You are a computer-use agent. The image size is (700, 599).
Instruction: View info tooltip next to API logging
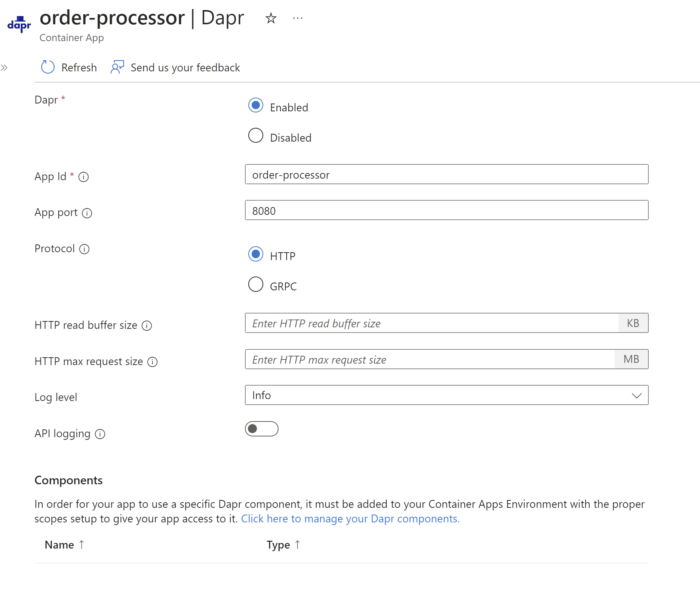pos(100,434)
